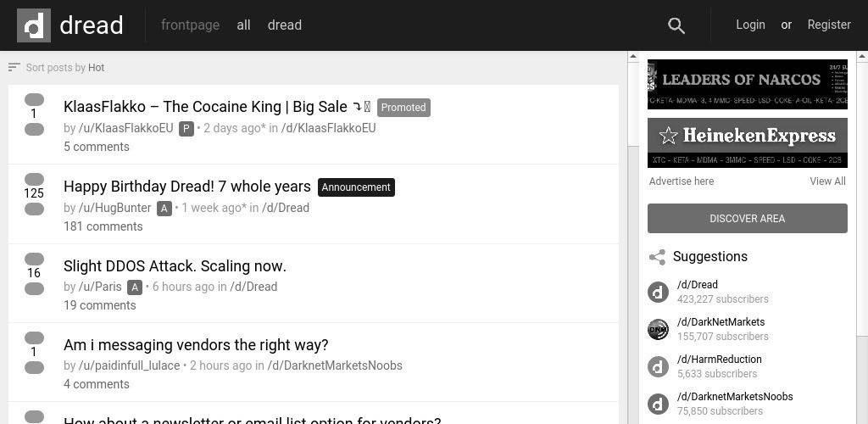Click the Dread logo icon
The width and height of the screenshot is (868, 424).
34,25
